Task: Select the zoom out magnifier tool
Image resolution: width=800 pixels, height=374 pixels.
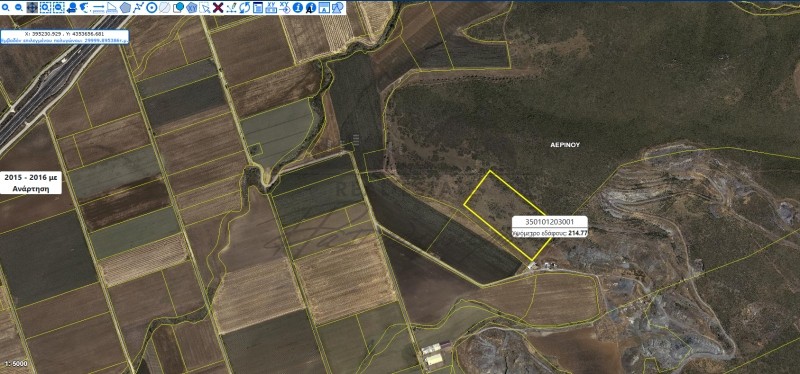Action: coord(18,8)
